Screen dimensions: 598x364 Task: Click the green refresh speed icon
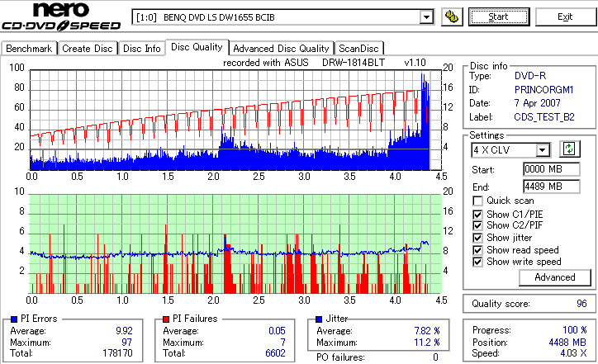pyautogui.click(x=569, y=149)
